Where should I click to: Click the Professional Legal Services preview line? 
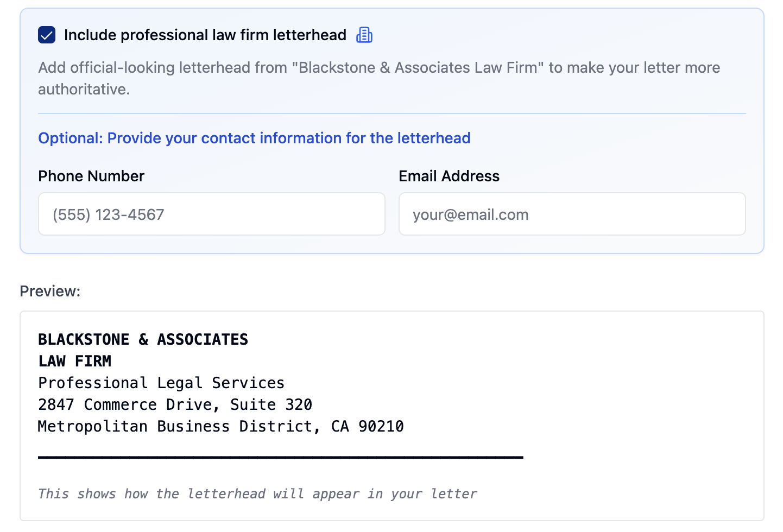[x=161, y=383]
